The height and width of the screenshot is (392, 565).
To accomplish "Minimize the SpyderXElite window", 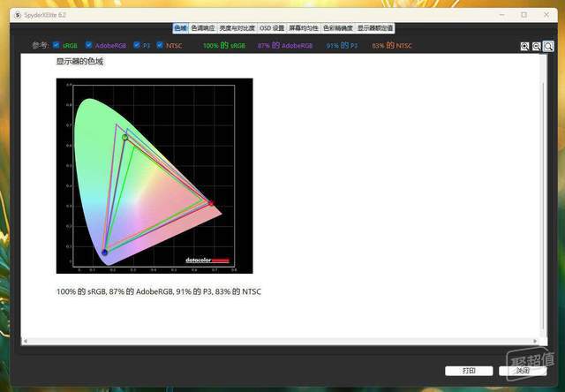I will point(502,15).
